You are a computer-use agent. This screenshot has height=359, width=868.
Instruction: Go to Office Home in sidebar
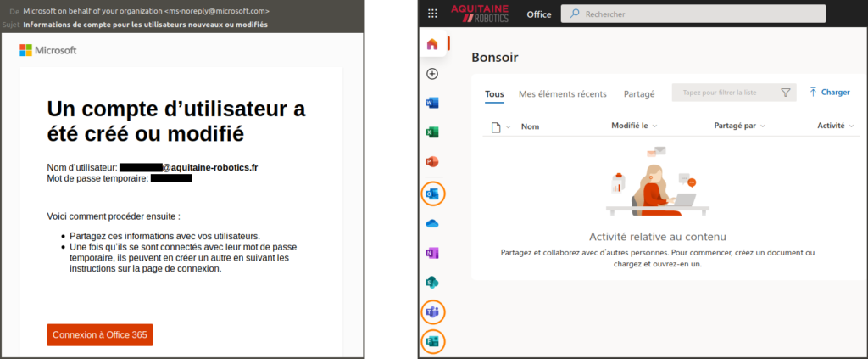point(432,44)
